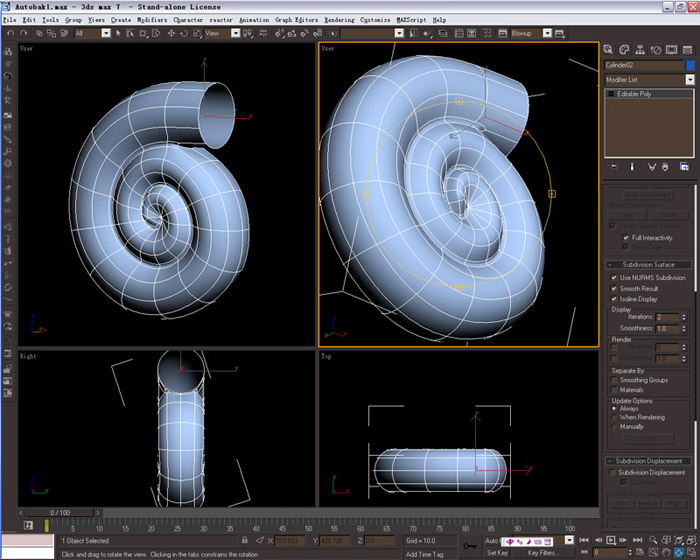Click the Arc Rotate viewport navigation icon

679,552
